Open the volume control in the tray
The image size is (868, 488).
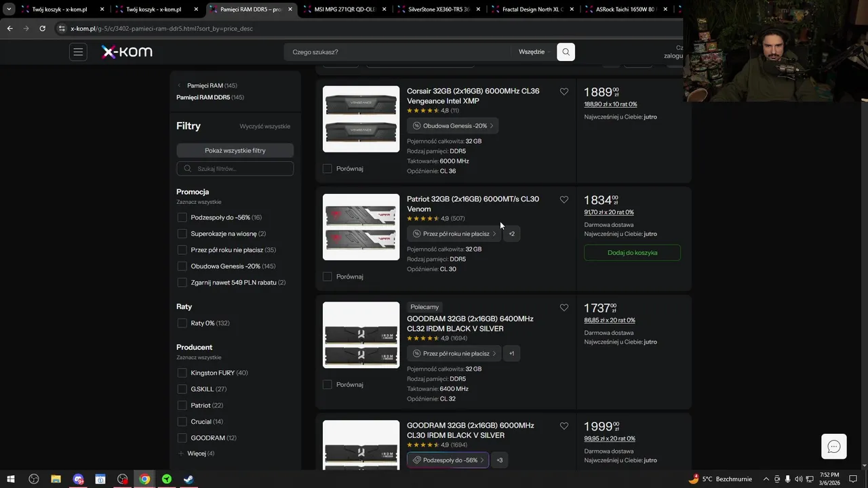click(x=798, y=479)
